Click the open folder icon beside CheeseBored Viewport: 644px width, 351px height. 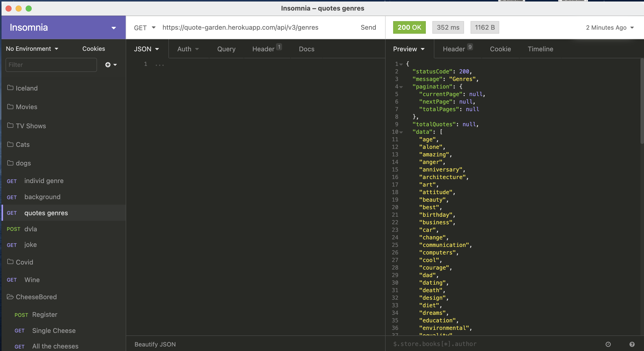pos(10,297)
